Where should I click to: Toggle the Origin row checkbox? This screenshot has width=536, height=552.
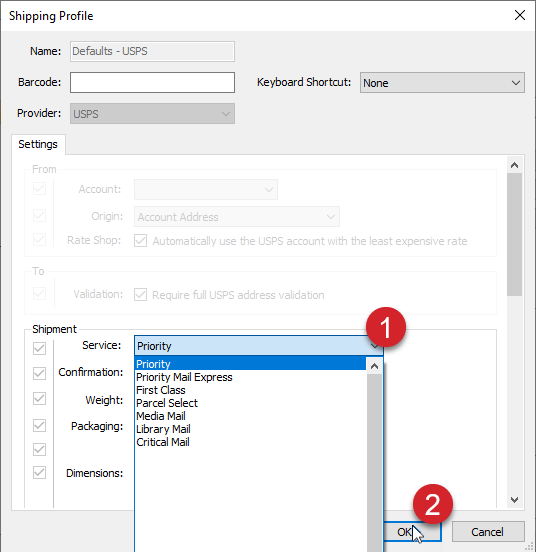[39, 215]
